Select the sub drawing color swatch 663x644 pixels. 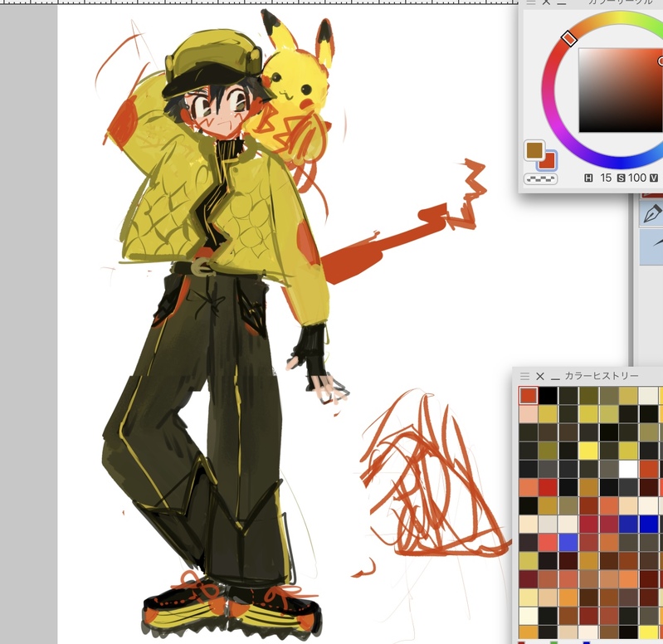tap(548, 161)
